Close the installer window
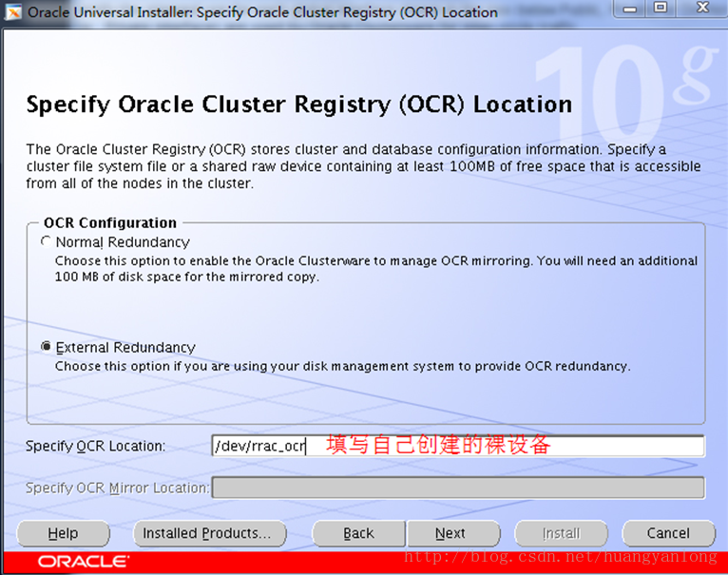The width and height of the screenshot is (728, 575). pos(702,8)
